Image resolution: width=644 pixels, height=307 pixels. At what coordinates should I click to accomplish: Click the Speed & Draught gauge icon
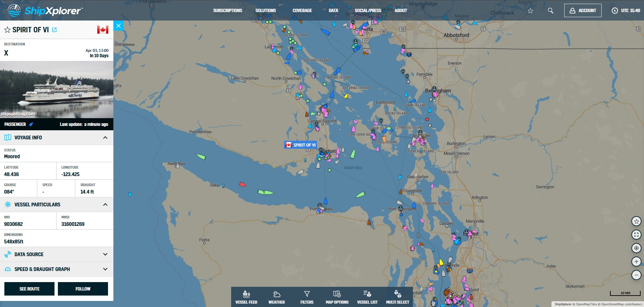[8, 269]
